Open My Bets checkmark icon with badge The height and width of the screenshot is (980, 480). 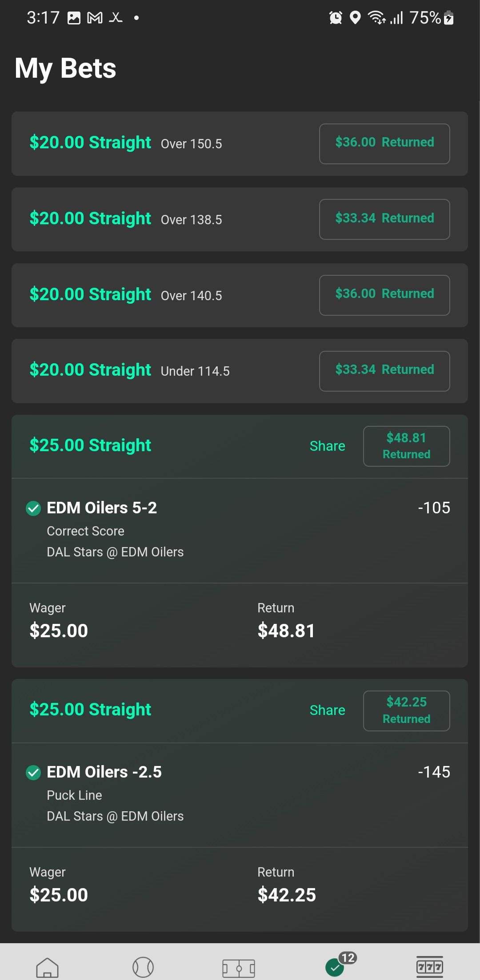click(335, 967)
